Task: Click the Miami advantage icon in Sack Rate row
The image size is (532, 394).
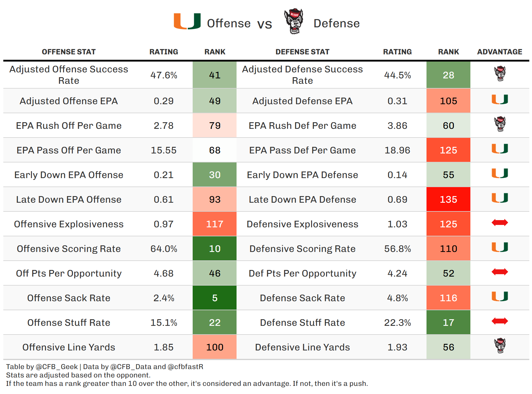Action: tap(500, 296)
